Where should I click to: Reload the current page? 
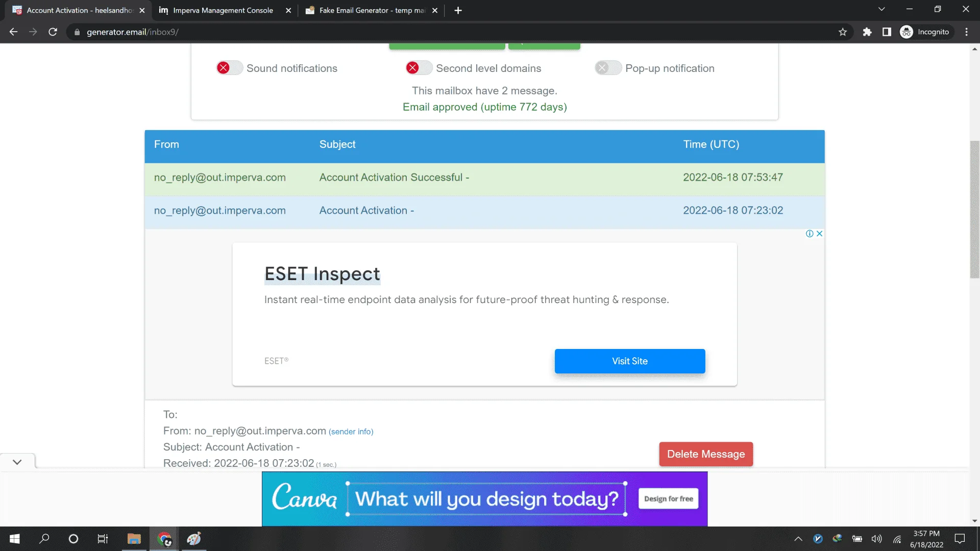click(53, 32)
